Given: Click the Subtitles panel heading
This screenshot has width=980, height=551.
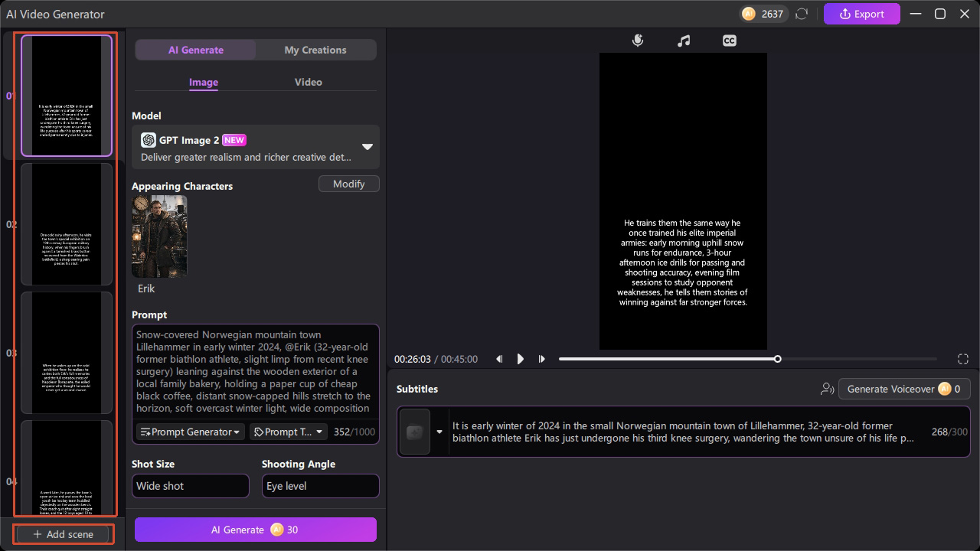Looking at the screenshot, I should point(417,389).
